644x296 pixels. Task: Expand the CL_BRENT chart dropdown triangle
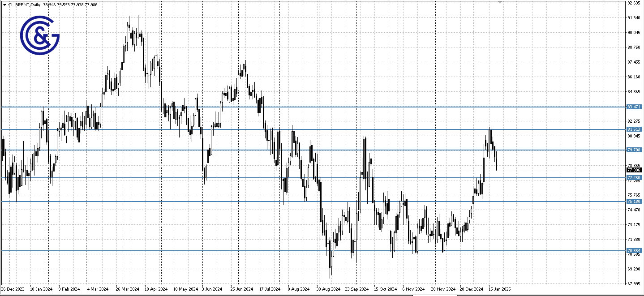coord(4,5)
